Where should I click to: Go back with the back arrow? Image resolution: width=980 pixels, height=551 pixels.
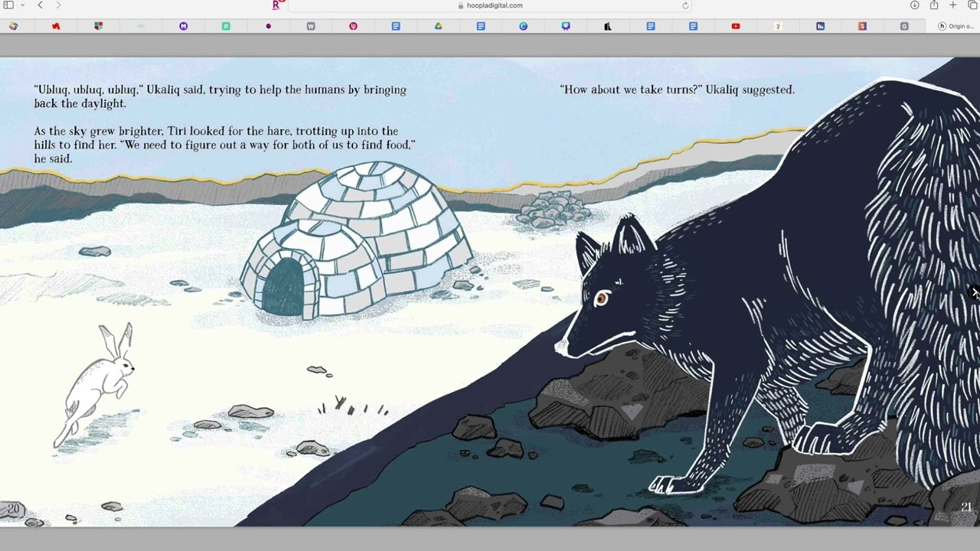[40, 5]
